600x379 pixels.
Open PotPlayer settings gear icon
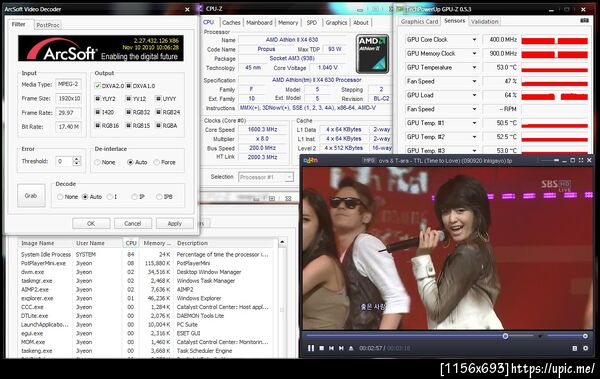click(x=585, y=348)
